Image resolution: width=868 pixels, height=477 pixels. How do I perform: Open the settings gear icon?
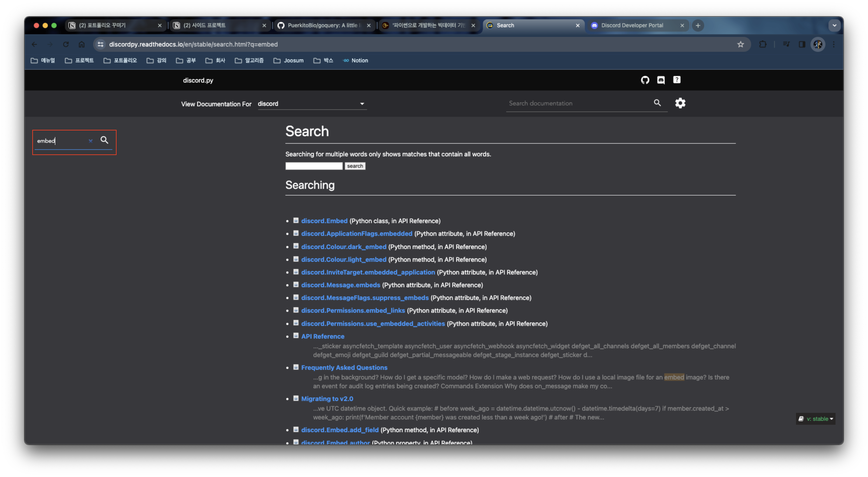[680, 103]
